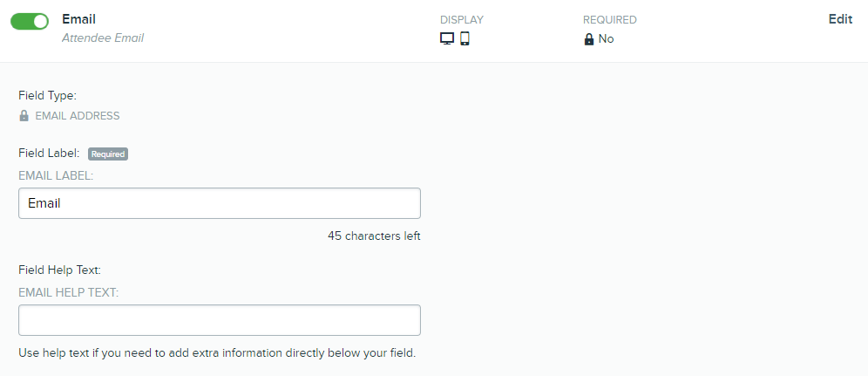The image size is (868, 376).
Task: Click the '45 characters left' counter
Action: [374, 236]
